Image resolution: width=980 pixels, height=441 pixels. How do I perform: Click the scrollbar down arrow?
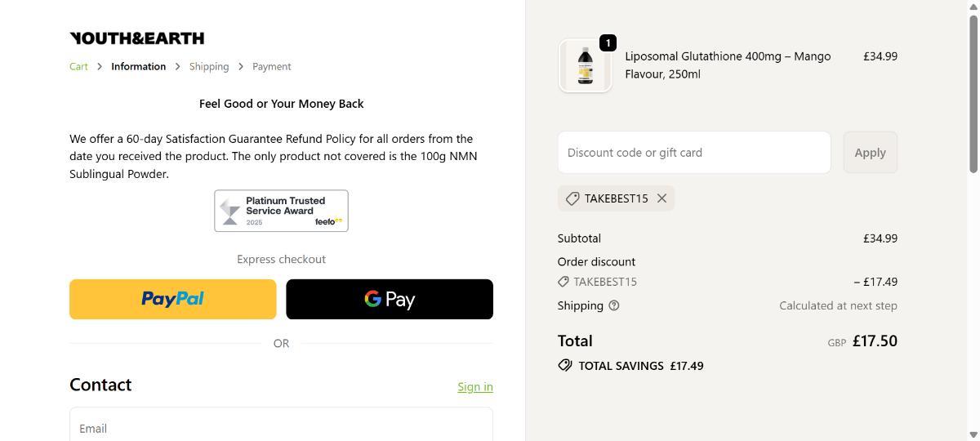(973, 434)
